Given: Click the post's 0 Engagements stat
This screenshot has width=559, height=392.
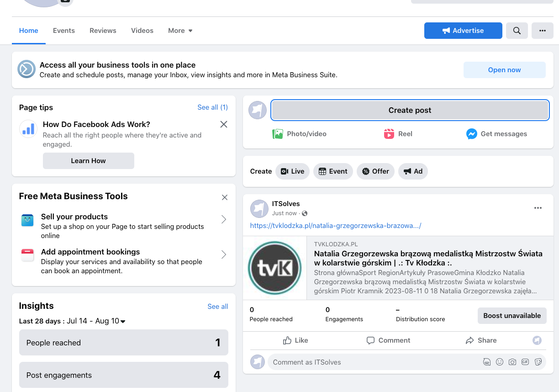Looking at the screenshot, I should pyautogui.click(x=344, y=314).
